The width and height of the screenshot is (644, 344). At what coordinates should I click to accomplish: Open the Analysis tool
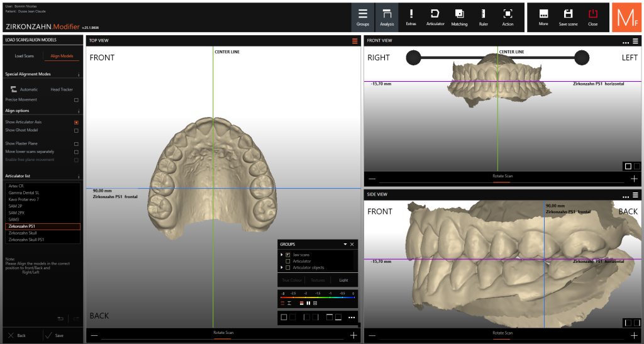coord(387,17)
